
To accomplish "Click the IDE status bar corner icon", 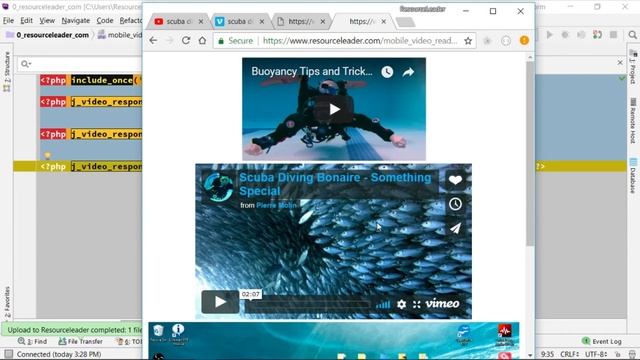I will click(8, 354).
